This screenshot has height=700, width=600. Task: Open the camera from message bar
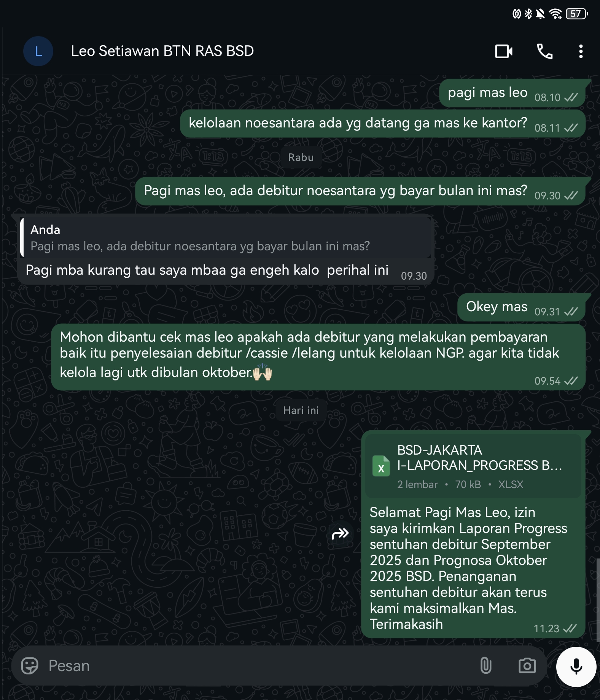(x=527, y=666)
